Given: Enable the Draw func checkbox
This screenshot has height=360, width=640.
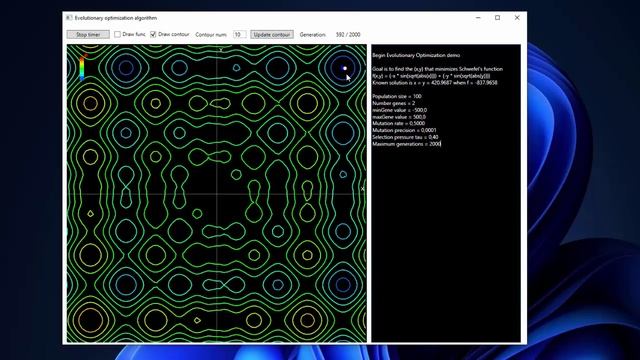Looking at the screenshot, I should tap(117, 34).
